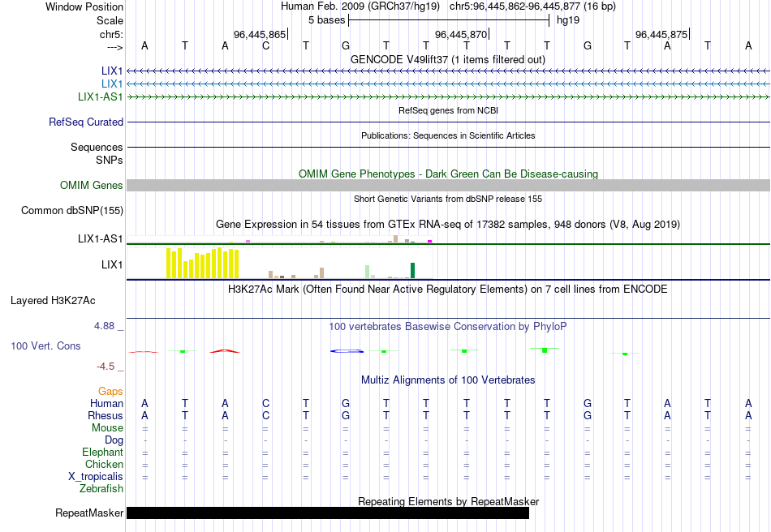Click the black RepeatMasker element bar

coord(328,513)
